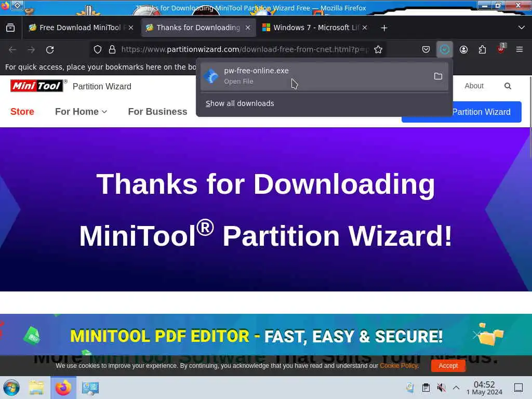
Task: Open the Windows Start menu
Action: pos(11,388)
